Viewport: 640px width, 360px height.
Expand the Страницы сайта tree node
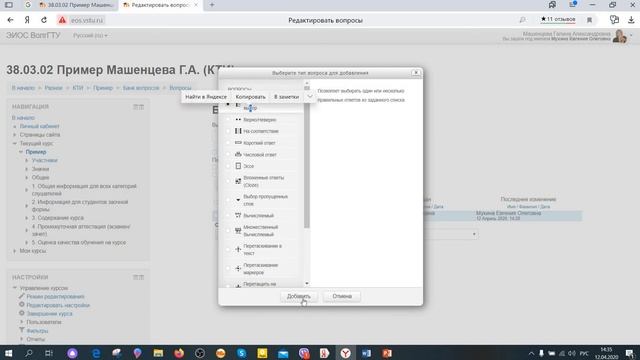[15, 135]
